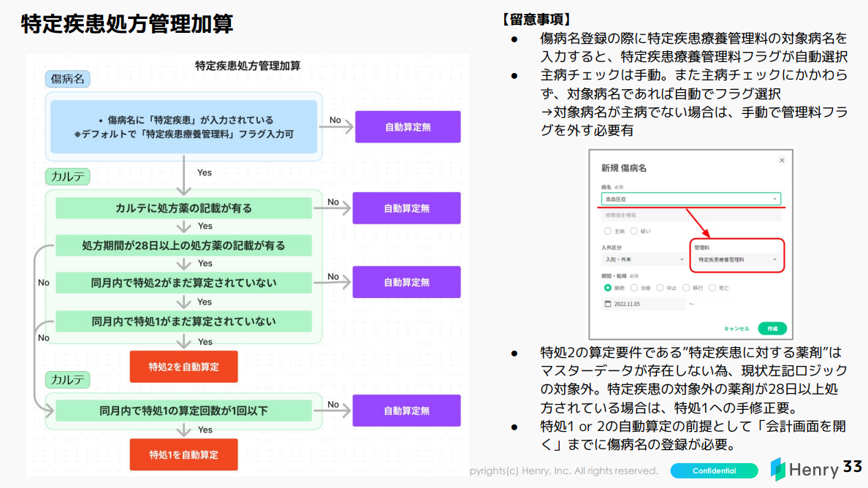Click the Confidential badge

[714, 471]
